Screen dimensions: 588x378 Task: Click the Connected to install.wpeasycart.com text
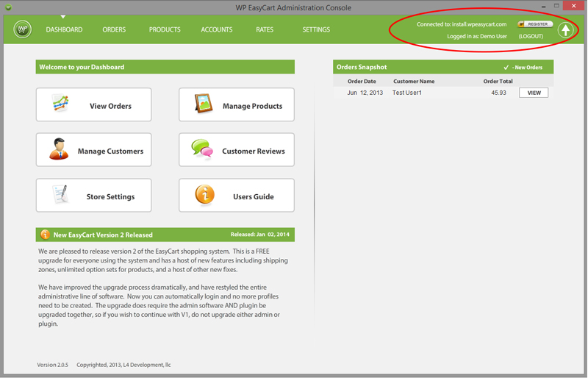tap(462, 24)
